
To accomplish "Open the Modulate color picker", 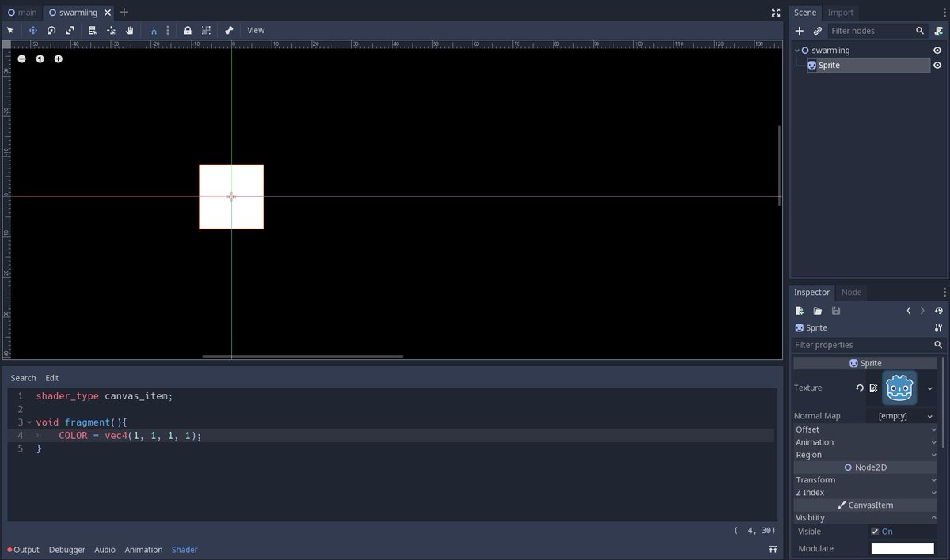I will tap(902, 548).
